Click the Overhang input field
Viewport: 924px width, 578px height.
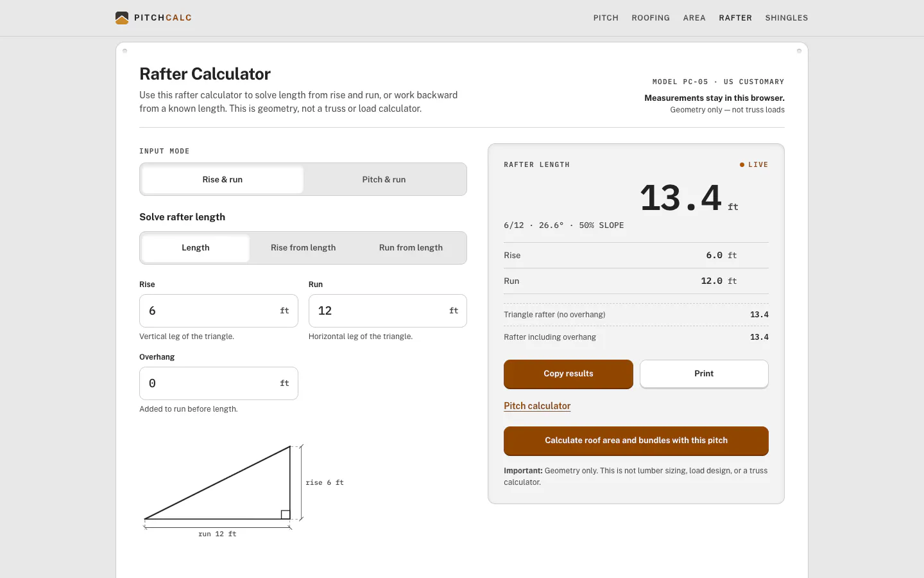pyautogui.click(x=219, y=383)
